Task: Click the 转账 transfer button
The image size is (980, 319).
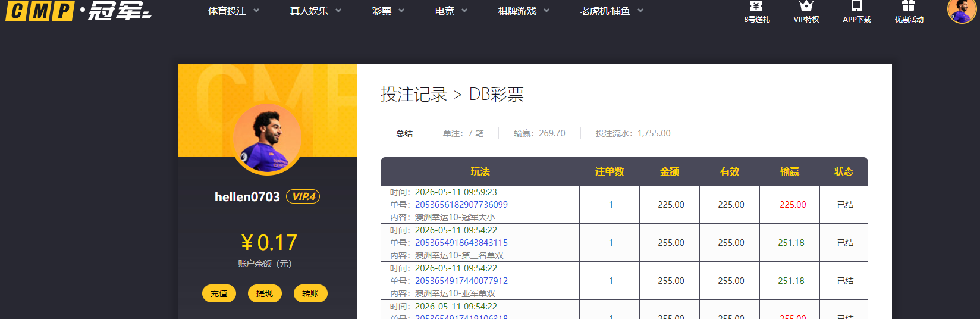Action: tap(310, 293)
